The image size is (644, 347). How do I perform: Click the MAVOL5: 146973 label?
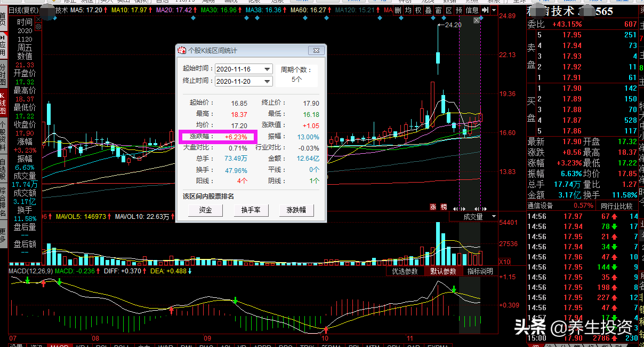click(80, 217)
